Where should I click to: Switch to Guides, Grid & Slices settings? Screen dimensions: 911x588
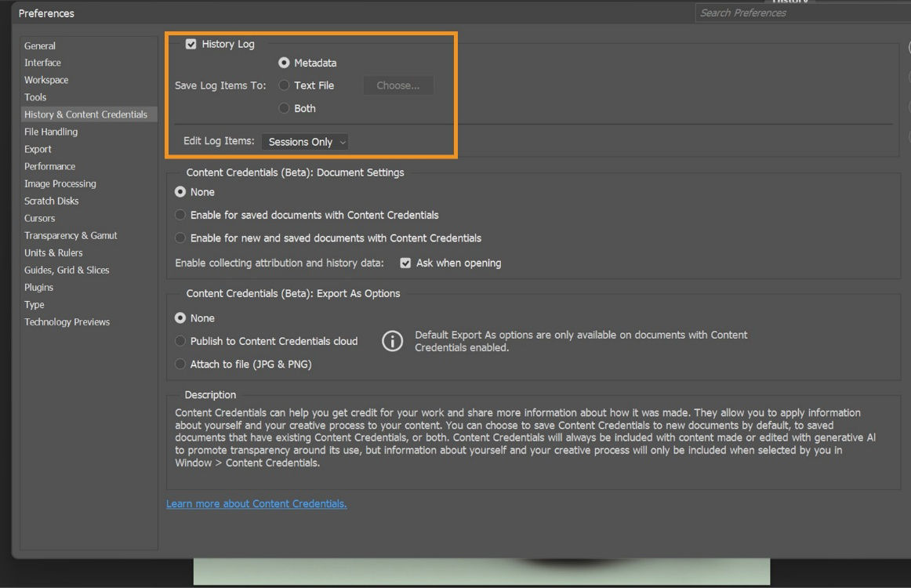click(x=65, y=270)
